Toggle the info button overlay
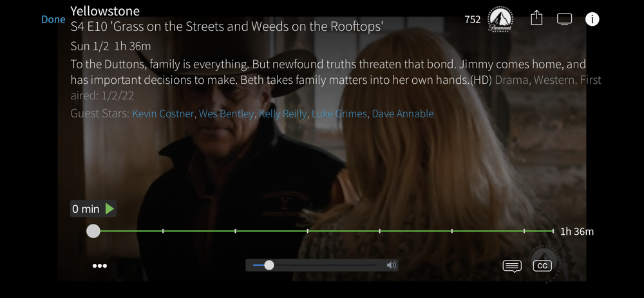This screenshot has width=644, height=298. 592,19
